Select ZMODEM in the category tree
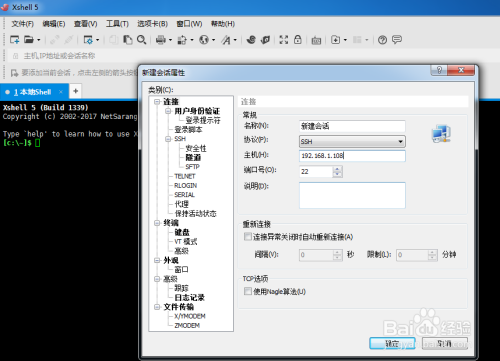The height and width of the screenshot is (361, 500). 187,325
